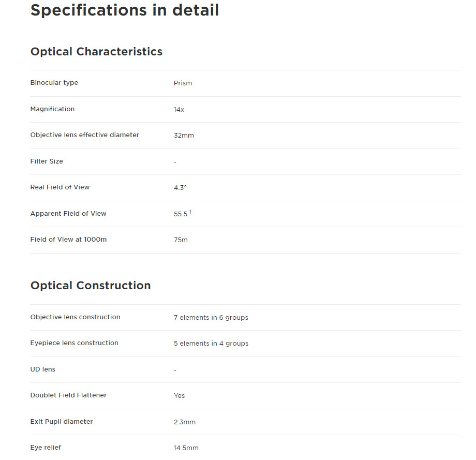Click the "Specifications in detail" heading

tap(125, 10)
